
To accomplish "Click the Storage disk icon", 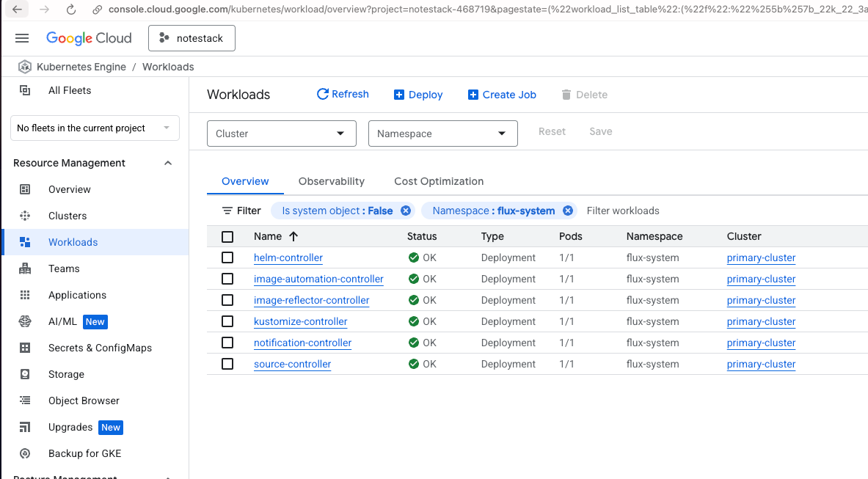I will click(25, 374).
